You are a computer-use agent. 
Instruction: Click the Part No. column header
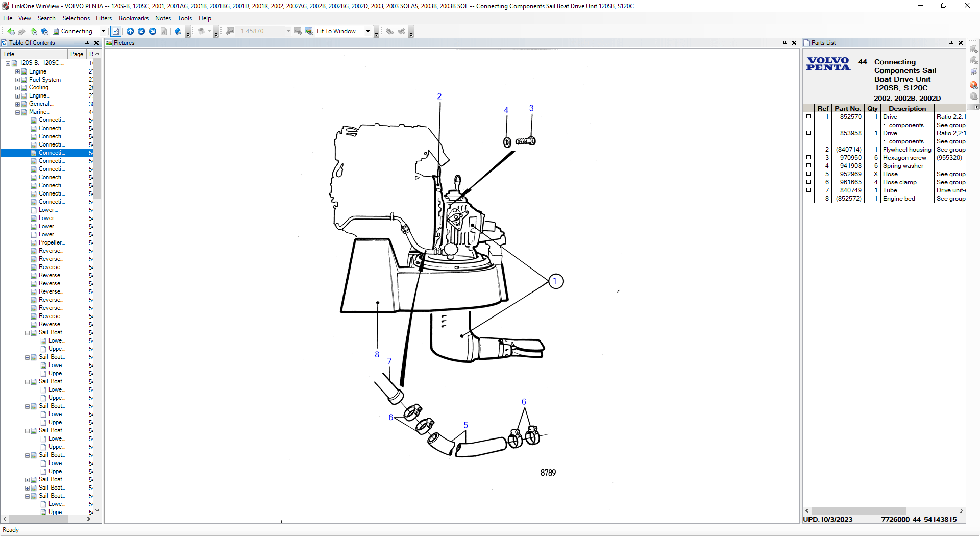(847, 108)
